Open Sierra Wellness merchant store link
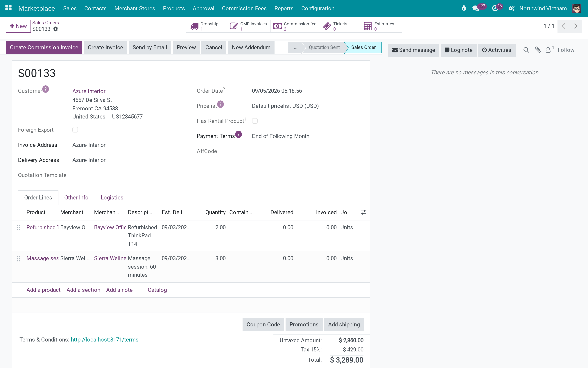 [110, 258]
